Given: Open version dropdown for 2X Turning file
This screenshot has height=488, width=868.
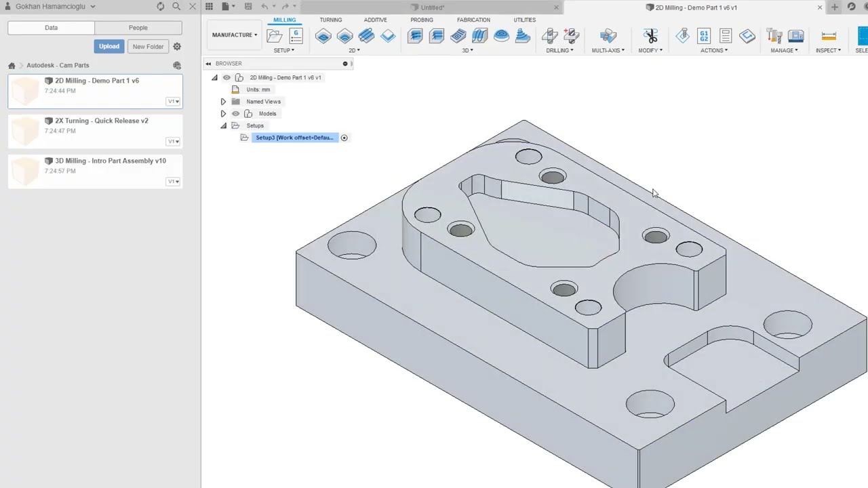Looking at the screenshot, I should 174,142.
